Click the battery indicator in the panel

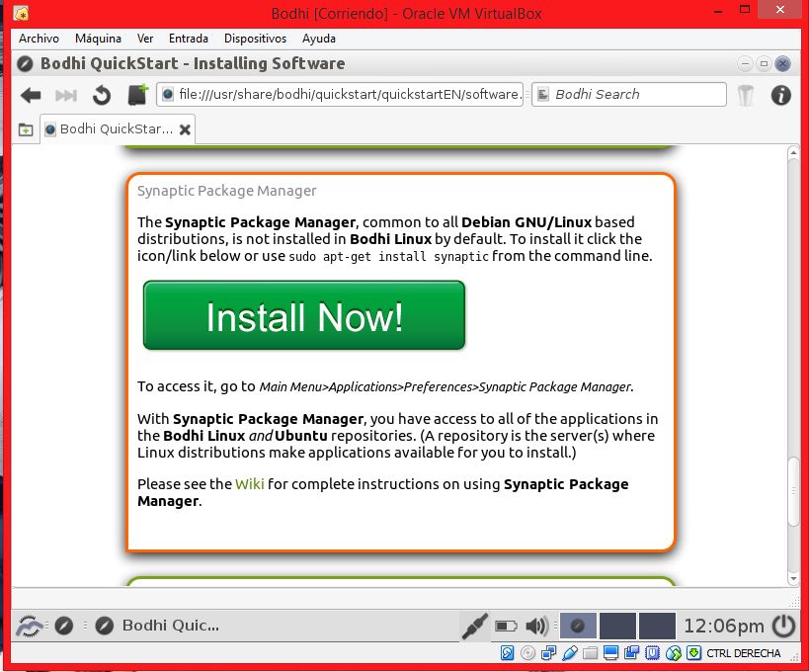click(x=506, y=626)
